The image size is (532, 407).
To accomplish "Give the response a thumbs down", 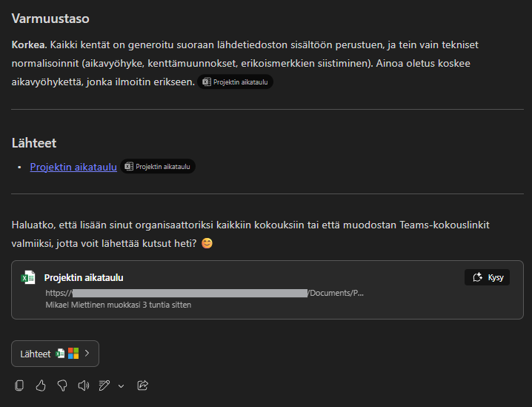I will pyautogui.click(x=62, y=385).
